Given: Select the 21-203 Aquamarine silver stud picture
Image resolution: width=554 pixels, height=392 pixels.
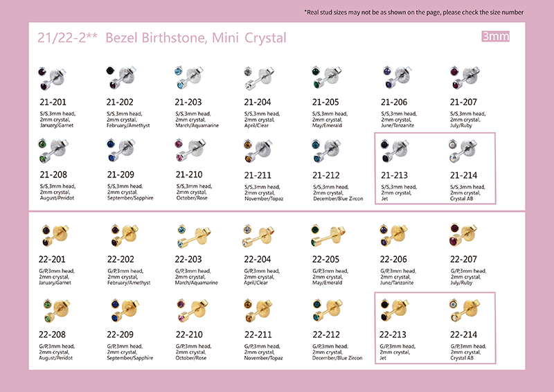Looking at the screenshot, I should [x=188, y=78].
